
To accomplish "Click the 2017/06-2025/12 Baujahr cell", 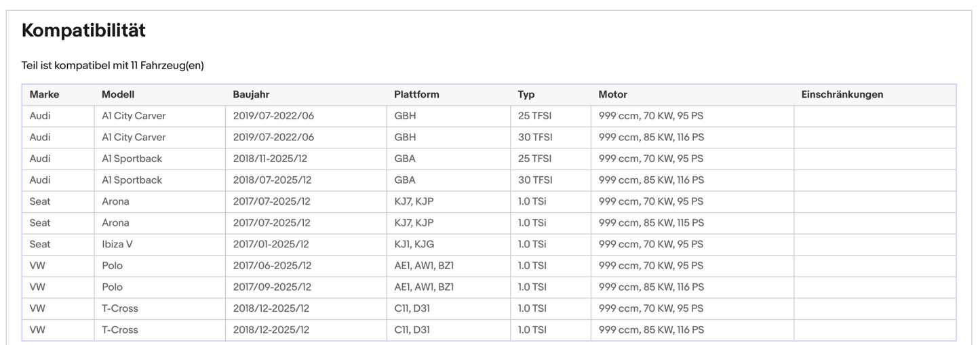I will [272, 266].
